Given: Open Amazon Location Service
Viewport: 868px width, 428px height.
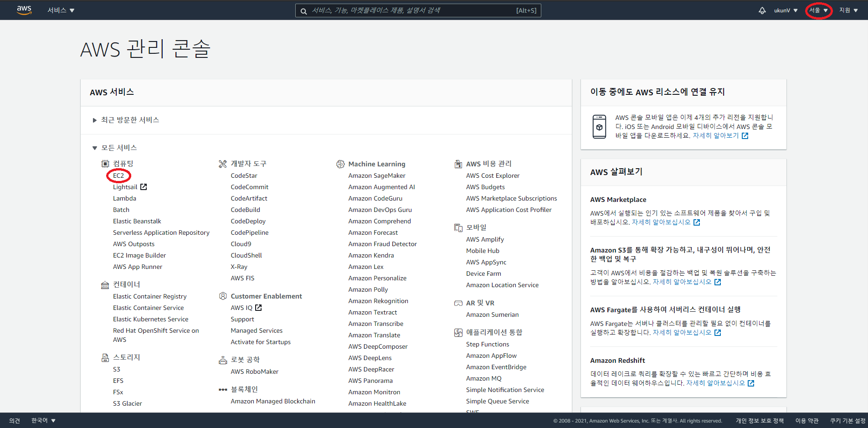Looking at the screenshot, I should tap(502, 285).
